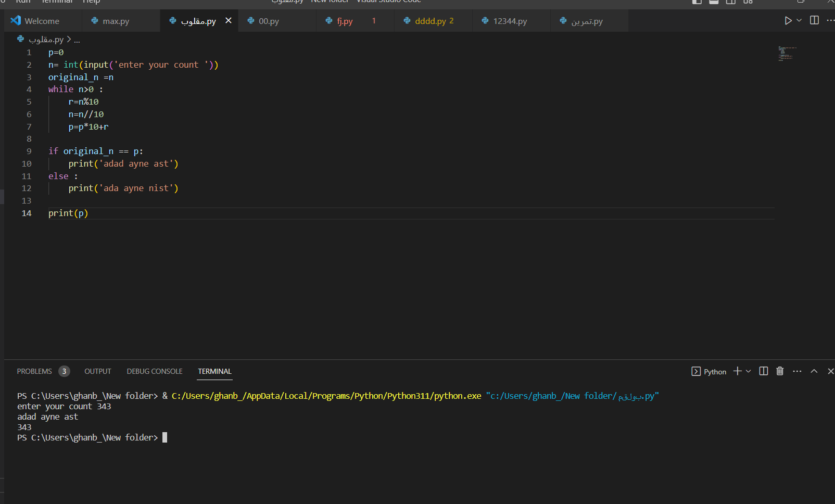Click line number 1 in the gutter
The width and height of the screenshot is (835, 504).
coord(29,53)
